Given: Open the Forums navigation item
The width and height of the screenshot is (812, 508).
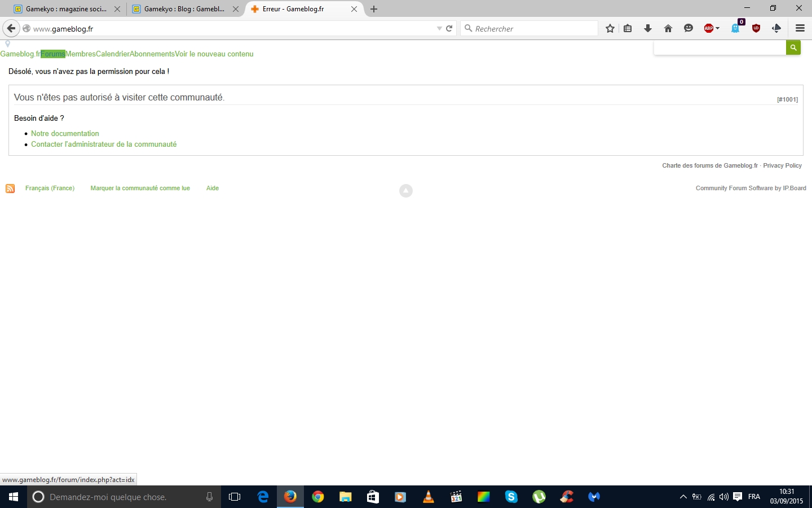Looking at the screenshot, I should pos(53,54).
